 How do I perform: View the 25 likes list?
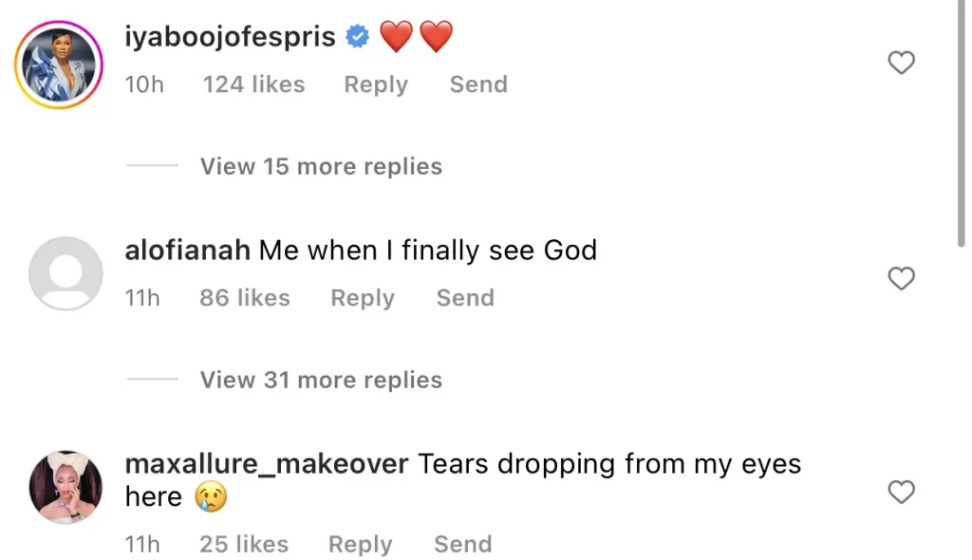coord(243,545)
